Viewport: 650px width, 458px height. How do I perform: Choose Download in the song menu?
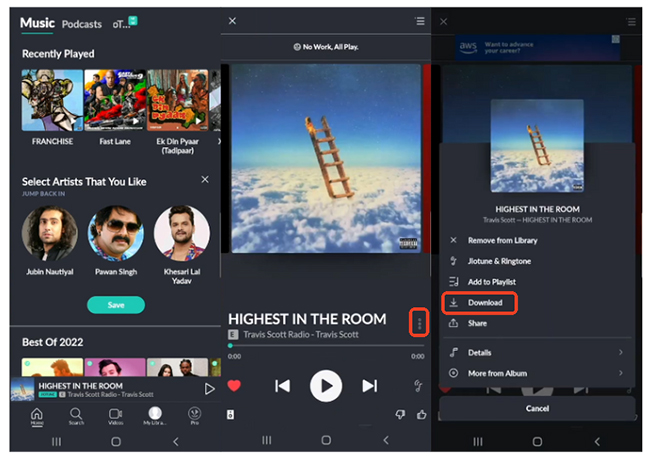pos(479,303)
